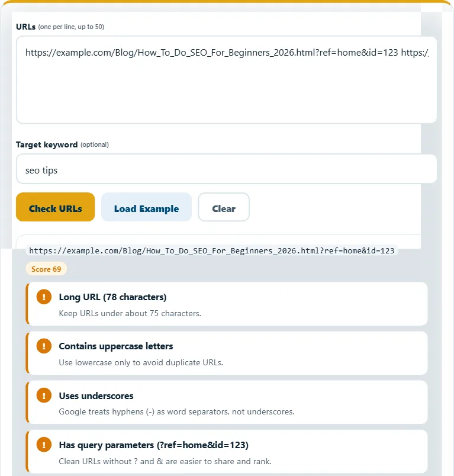Click 'Use lowercase only to avoid duplicate URLs.'
Image resolution: width=454 pixels, height=476 pixels.
tap(141, 362)
